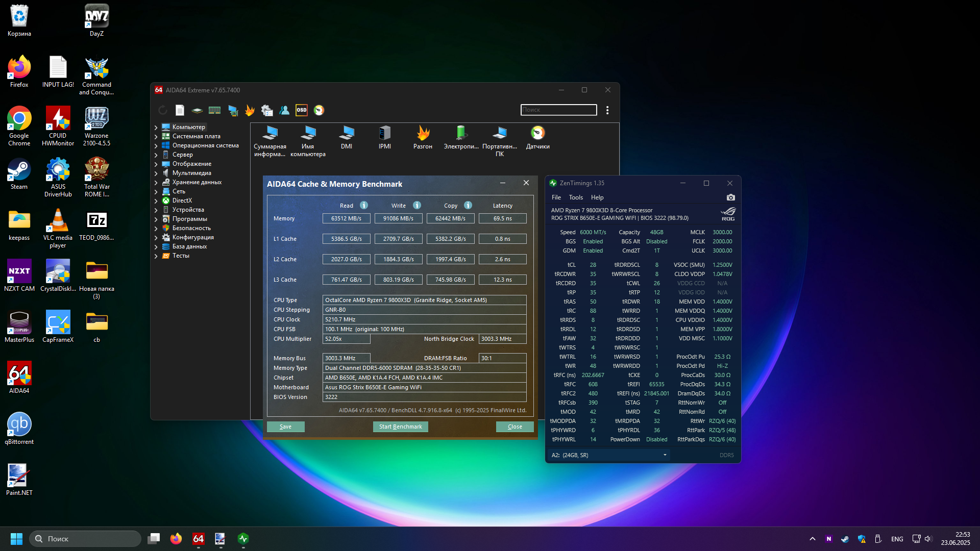Click the refresh icon in AIDA64 toolbar
The image size is (980, 551).
[163, 110]
